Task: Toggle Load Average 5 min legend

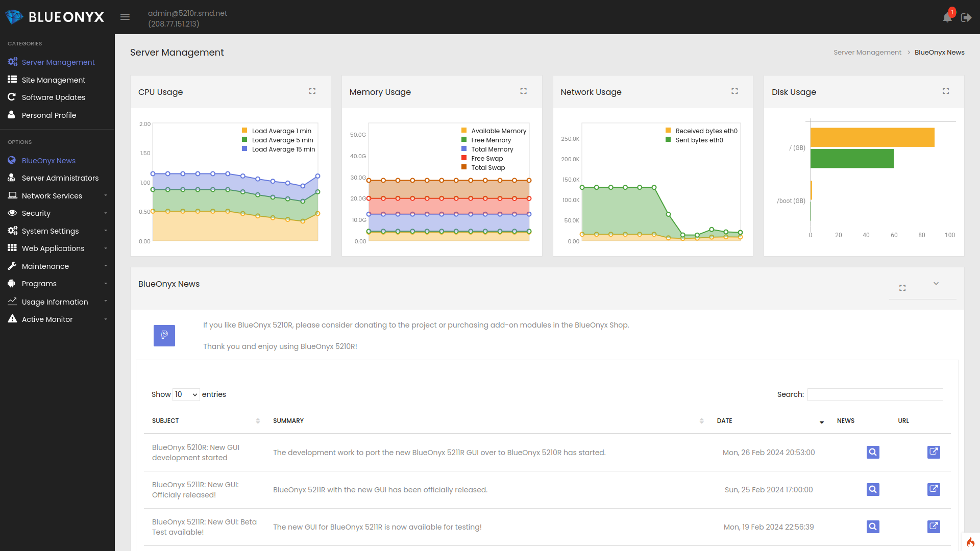Action: click(x=278, y=140)
